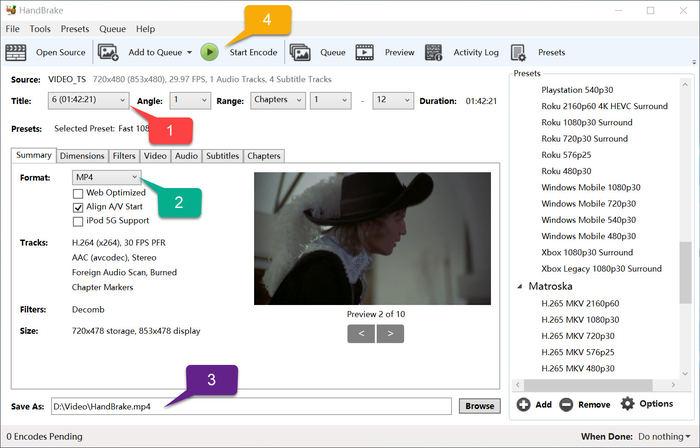Uncheck Align A/V Start checkbox
The width and height of the screenshot is (700, 448).
(x=79, y=207)
